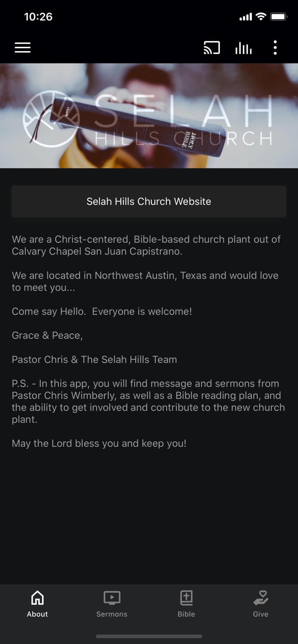Tap the Bible book icon
Screen dimensions: 298x644
click(186, 597)
